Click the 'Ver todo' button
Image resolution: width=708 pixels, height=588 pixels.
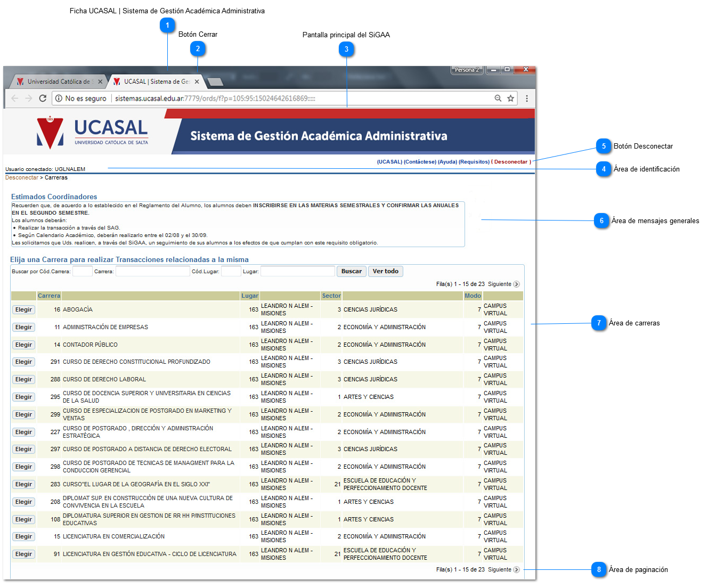click(x=386, y=271)
